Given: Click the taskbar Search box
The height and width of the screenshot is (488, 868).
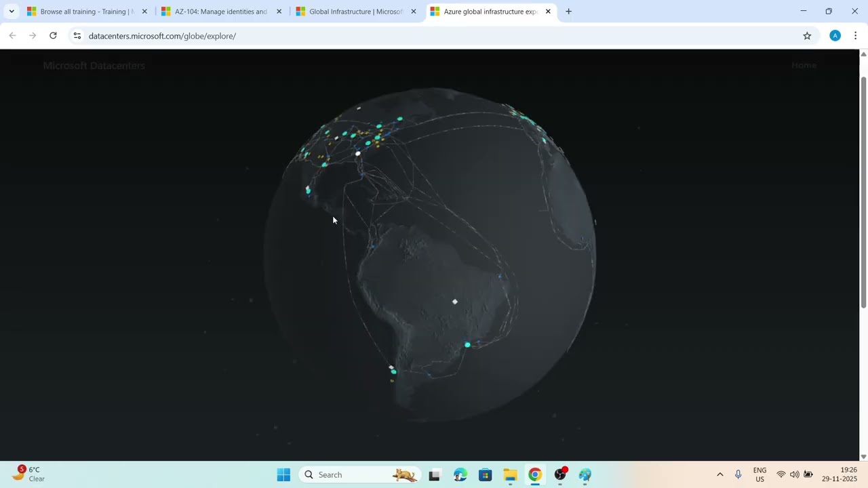Looking at the screenshot, I should point(359,474).
